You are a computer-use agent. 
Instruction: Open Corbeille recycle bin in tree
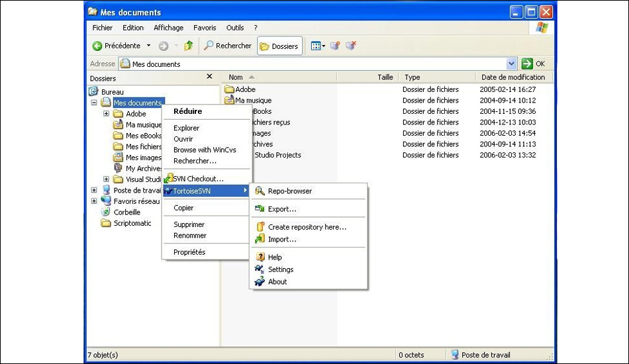(126, 212)
